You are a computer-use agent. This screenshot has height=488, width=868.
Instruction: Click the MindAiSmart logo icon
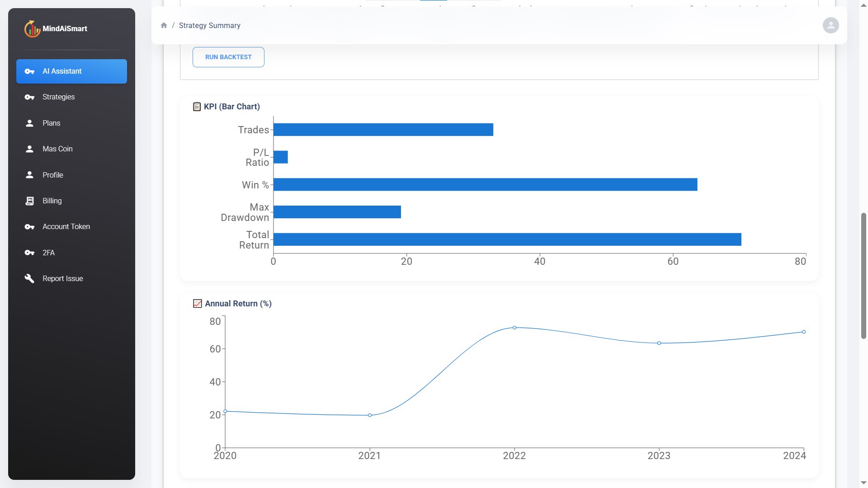[x=32, y=28]
